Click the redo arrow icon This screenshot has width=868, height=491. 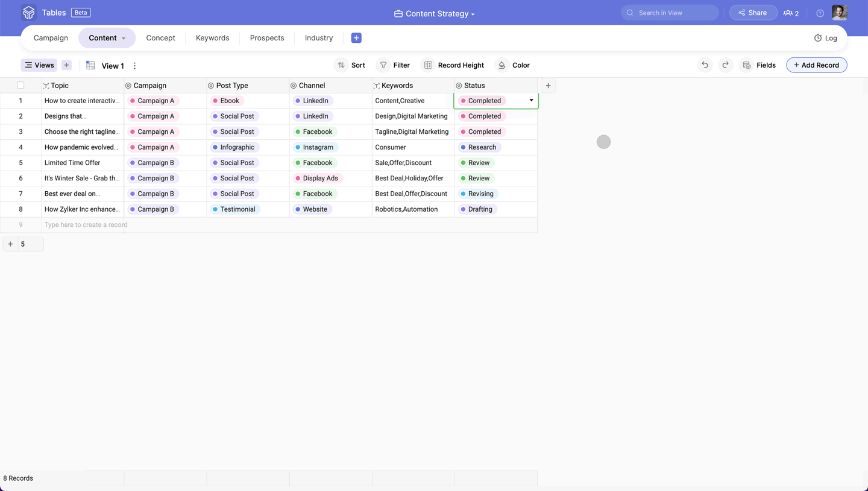coord(726,65)
